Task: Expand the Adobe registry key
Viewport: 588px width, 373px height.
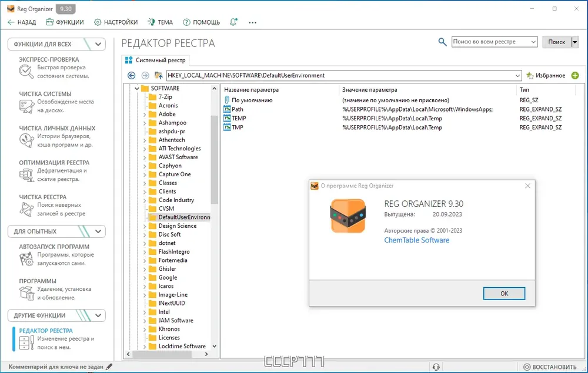Action: (x=145, y=114)
